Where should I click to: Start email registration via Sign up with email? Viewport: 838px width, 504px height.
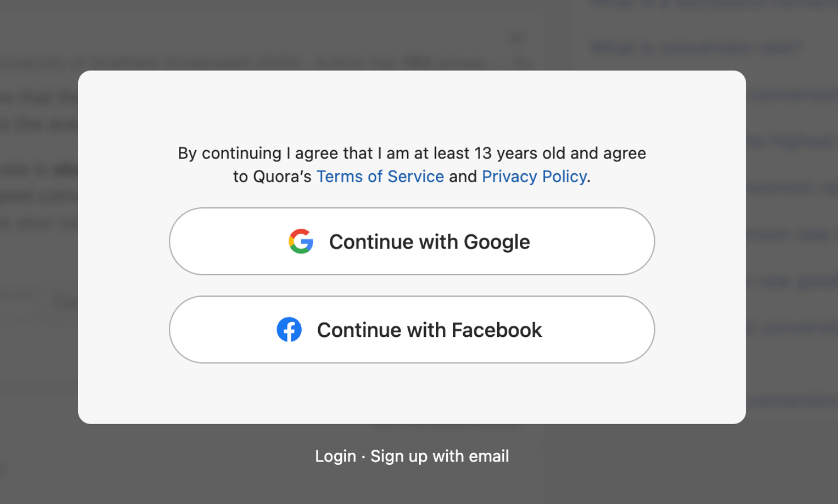439,456
